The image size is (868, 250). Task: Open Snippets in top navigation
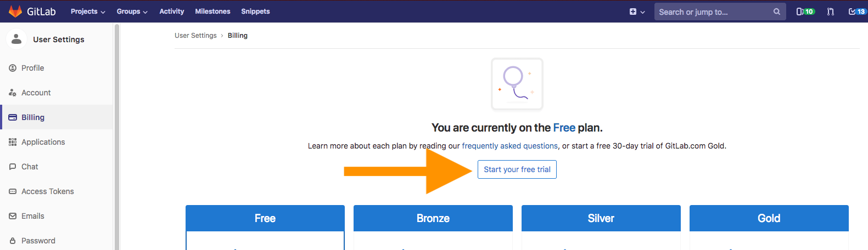point(255,12)
